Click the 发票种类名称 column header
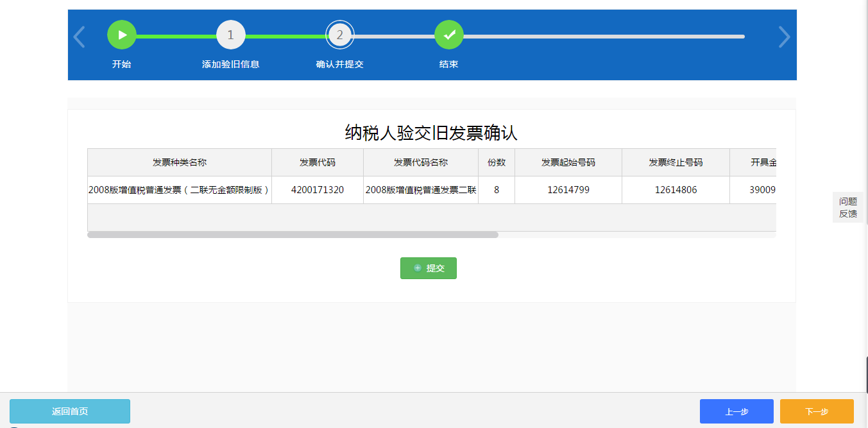The width and height of the screenshot is (868, 428). tap(180, 162)
